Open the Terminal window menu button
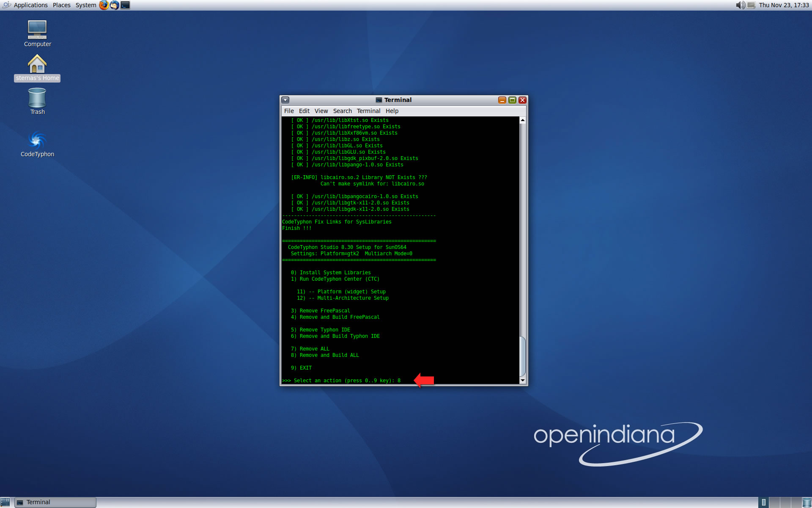Screen dimensions: 812x508 285,100
